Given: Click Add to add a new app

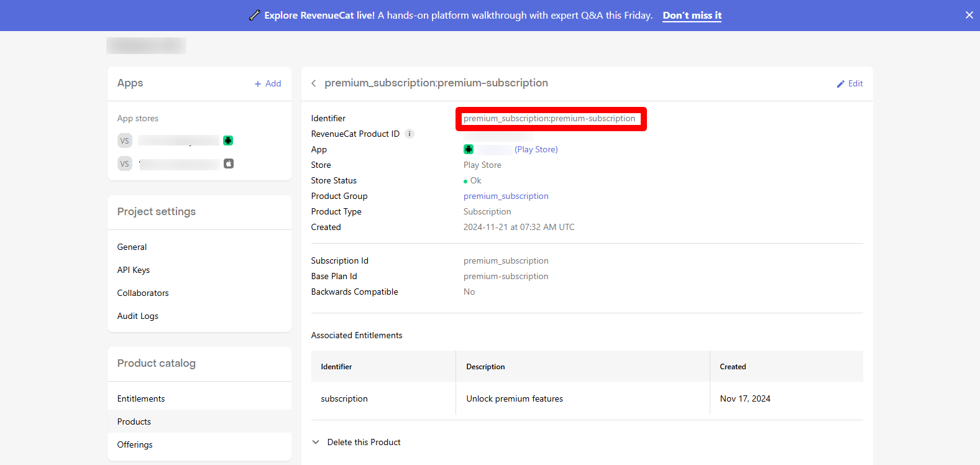Looking at the screenshot, I should point(268,83).
